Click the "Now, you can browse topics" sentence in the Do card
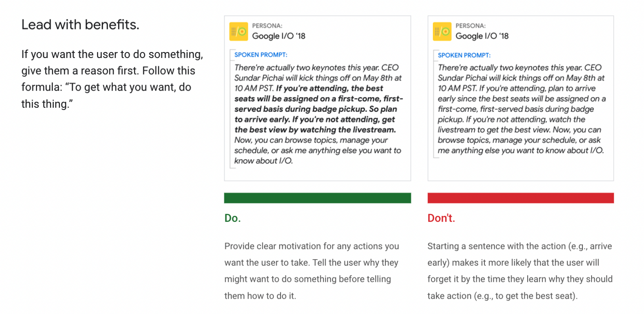This screenshot has height=314, width=644. tap(318, 151)
